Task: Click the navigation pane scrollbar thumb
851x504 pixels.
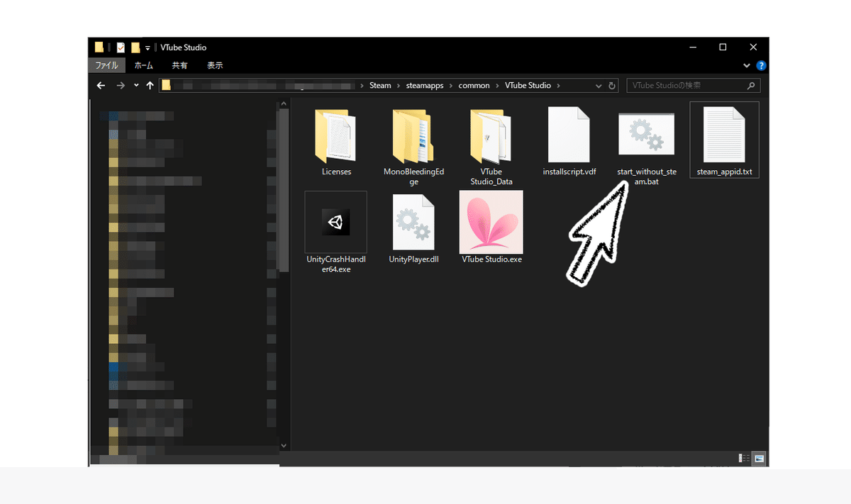Action: click(x=284, y=189)
